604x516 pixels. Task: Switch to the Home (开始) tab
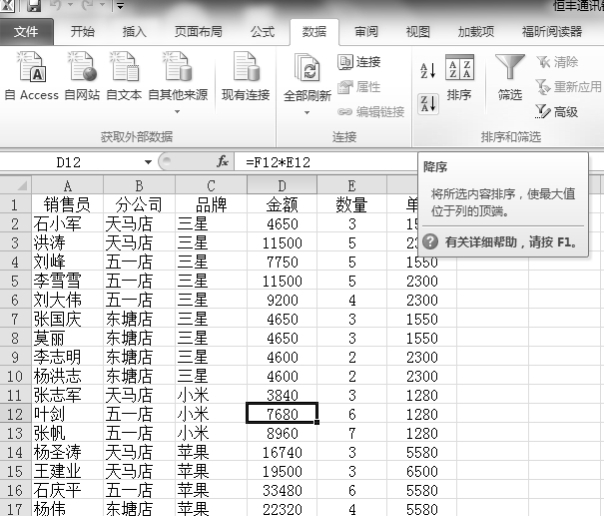point(82,32)
